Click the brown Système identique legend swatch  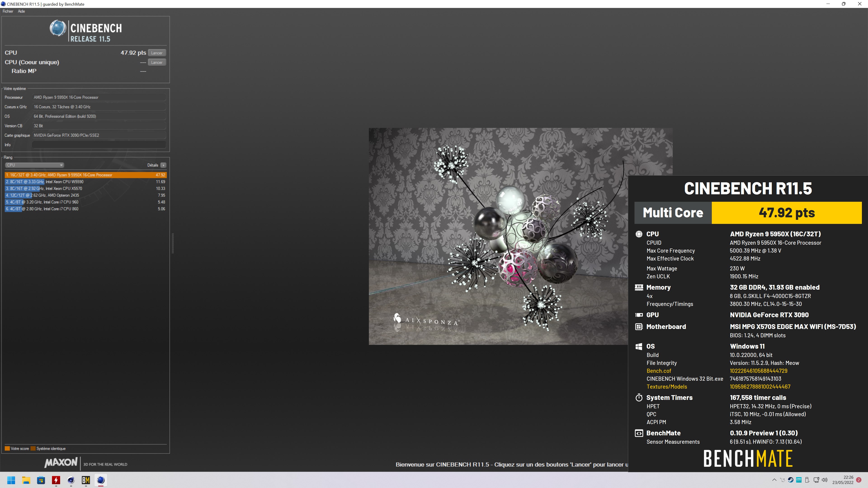pyautogui.click(x=33, y=449)
